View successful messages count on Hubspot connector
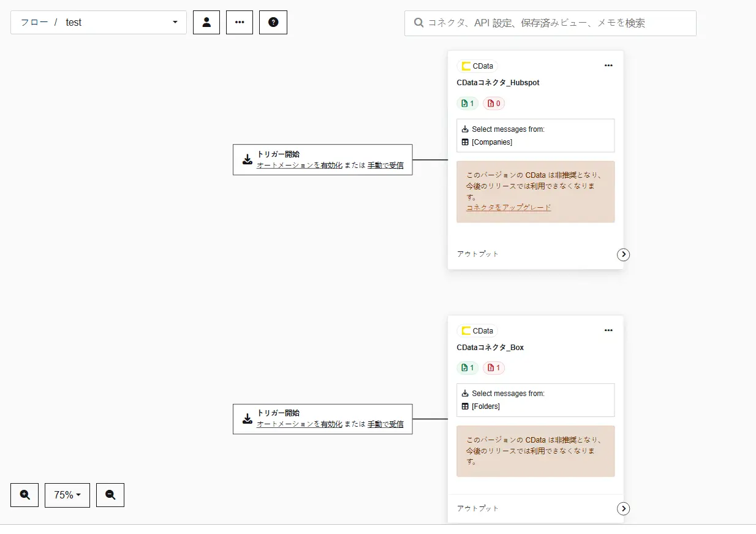 click(x=467, y=104)
